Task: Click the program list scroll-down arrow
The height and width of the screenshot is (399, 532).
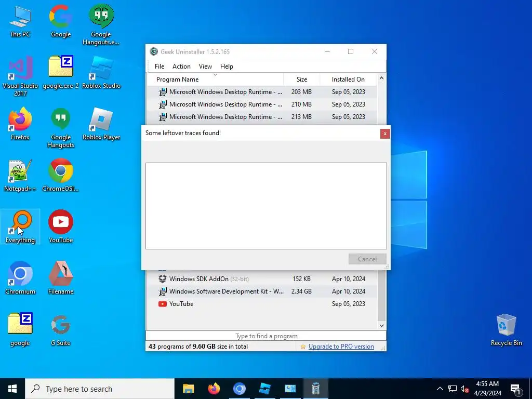Action: [x=381, y=325]
